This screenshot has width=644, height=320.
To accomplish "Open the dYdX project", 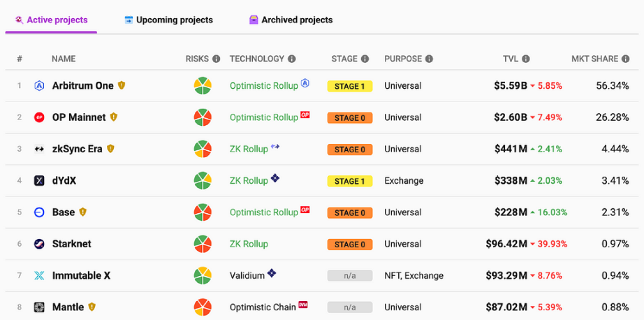I will (x=64, y=181).
